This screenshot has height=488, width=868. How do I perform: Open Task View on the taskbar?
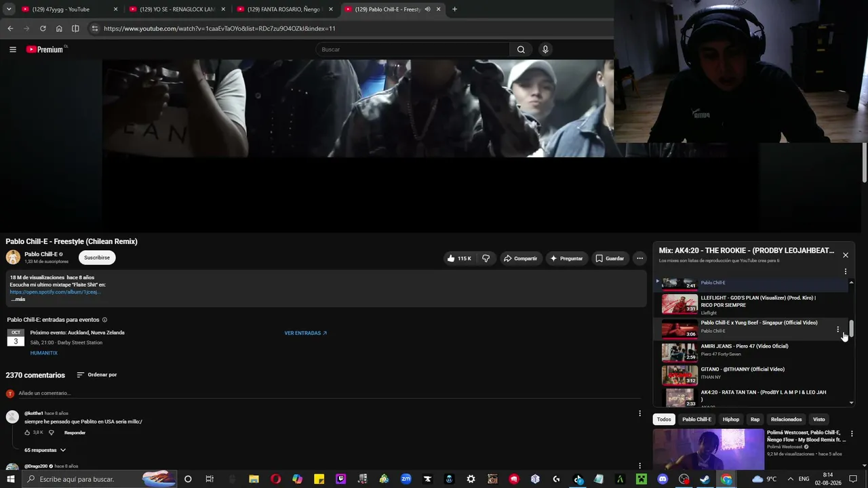coord(210,479)
